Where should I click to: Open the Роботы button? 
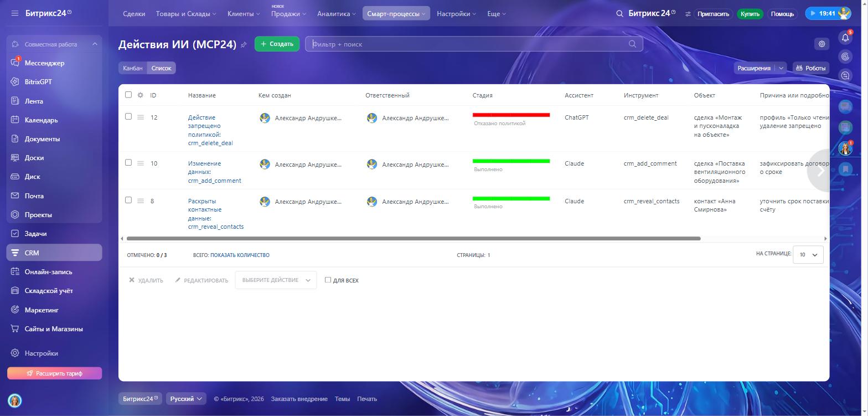pos(811,68)
